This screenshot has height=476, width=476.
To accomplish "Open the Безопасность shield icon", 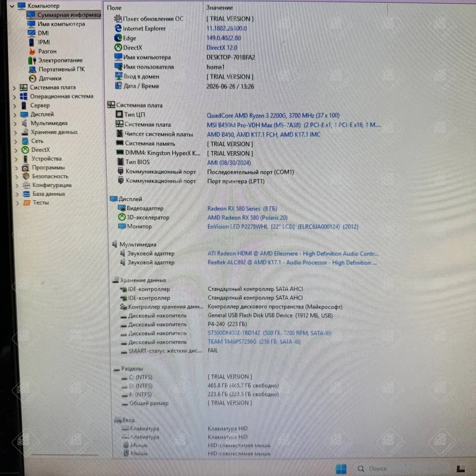I will [26, 176].
